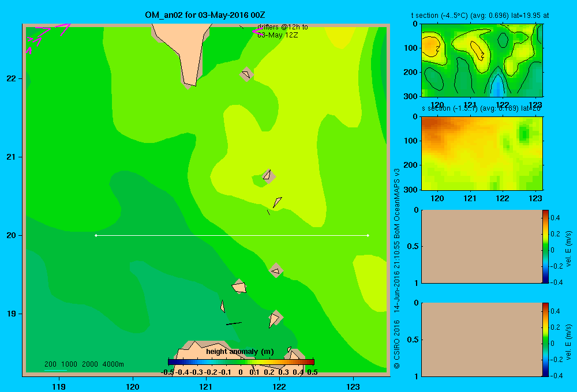
Task: Select the east endpoint of the white section line
Action: [368, 235]
